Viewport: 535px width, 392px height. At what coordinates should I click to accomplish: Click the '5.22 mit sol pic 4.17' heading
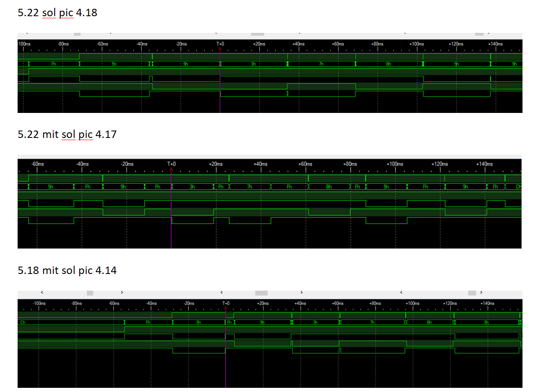click(x=67, y=134)
